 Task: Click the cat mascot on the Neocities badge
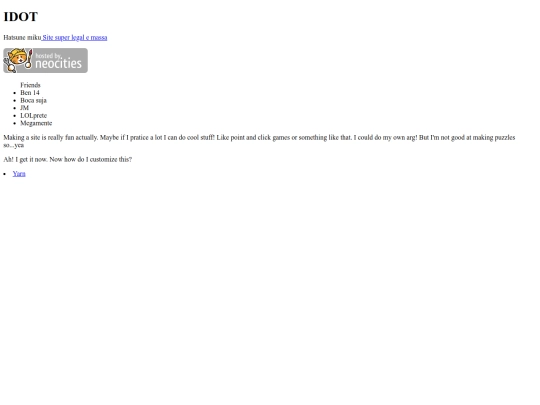coord(19,60)
